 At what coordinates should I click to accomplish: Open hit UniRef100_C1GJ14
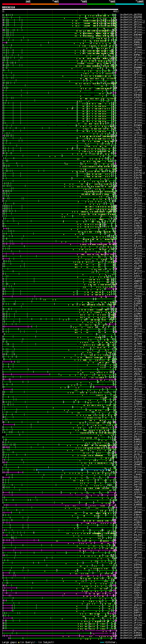131,37
